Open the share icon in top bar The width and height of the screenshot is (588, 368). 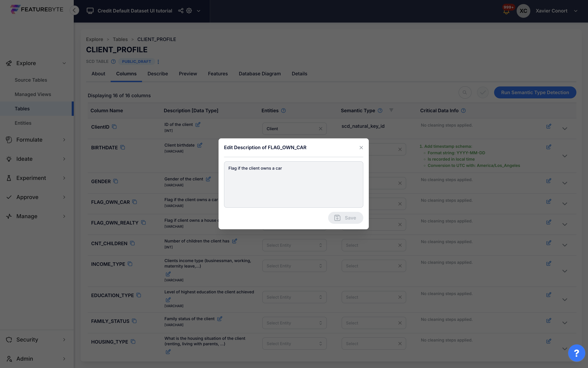[x=181, y=11]
